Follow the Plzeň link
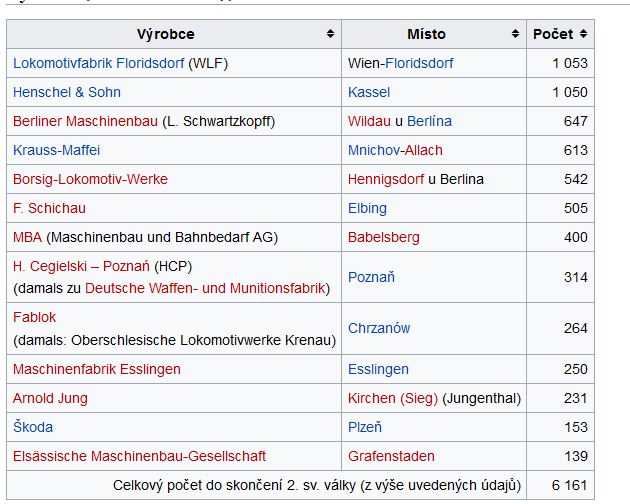630x504 pixels. click(365, 427)
